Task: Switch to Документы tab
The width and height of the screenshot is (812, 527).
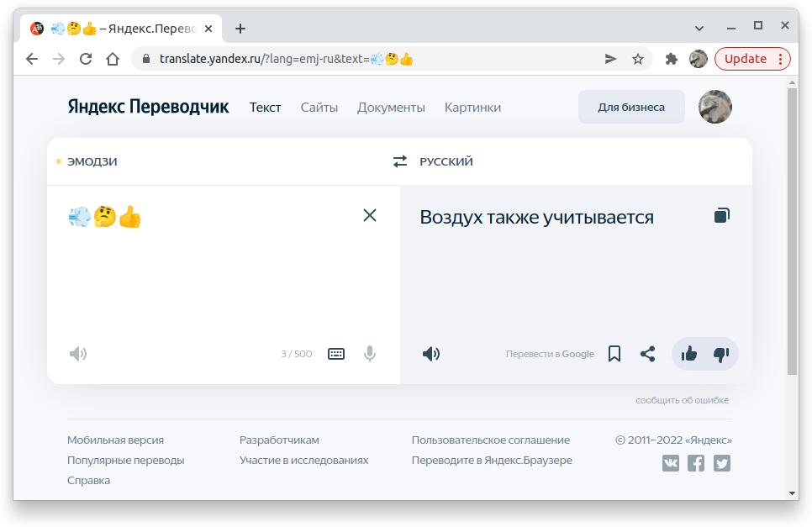Action: (x=391, y=107)
